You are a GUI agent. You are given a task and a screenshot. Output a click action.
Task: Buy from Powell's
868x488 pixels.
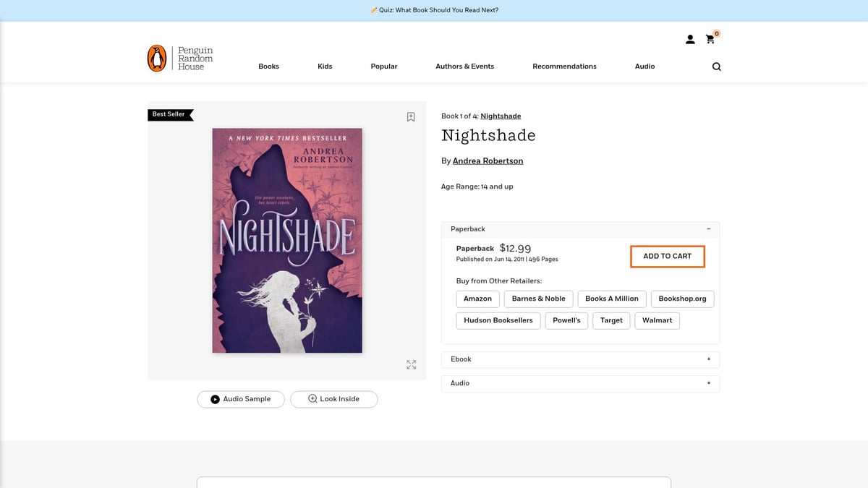566,320
